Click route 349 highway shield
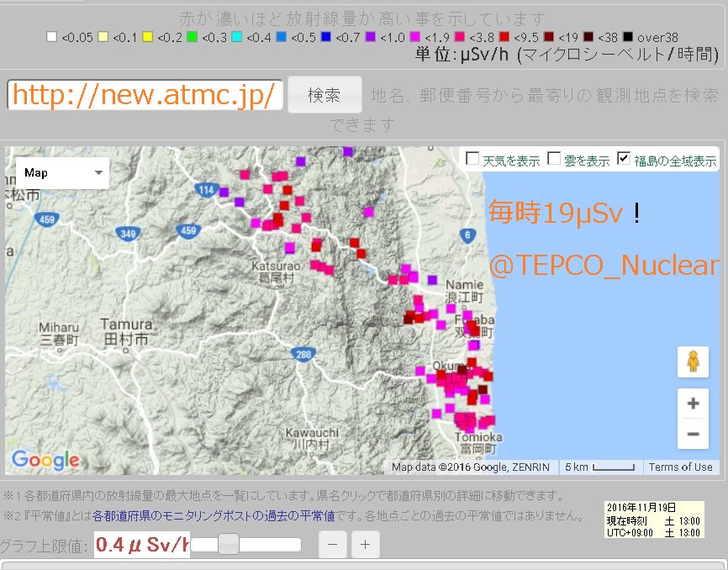This screenshot has width=728, height=570. click(128, 233)
